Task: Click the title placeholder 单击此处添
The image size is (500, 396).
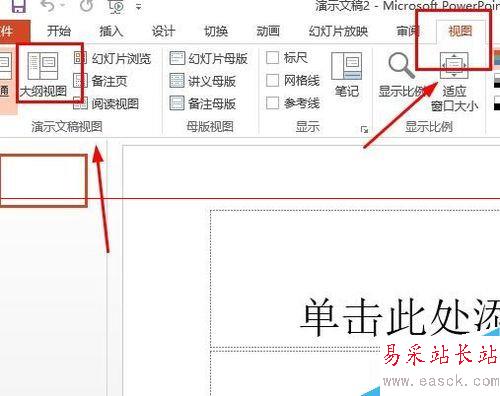Action: tap(355, 279)
